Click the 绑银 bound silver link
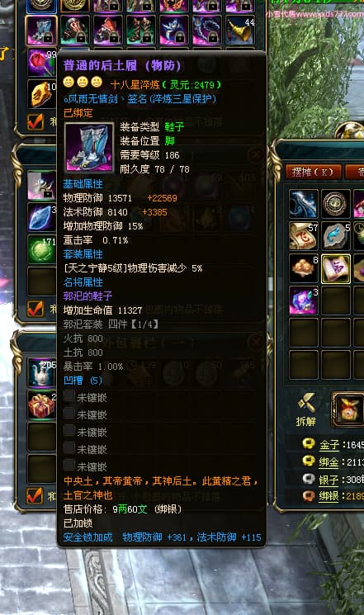364x615 pixels. (329, 496)
